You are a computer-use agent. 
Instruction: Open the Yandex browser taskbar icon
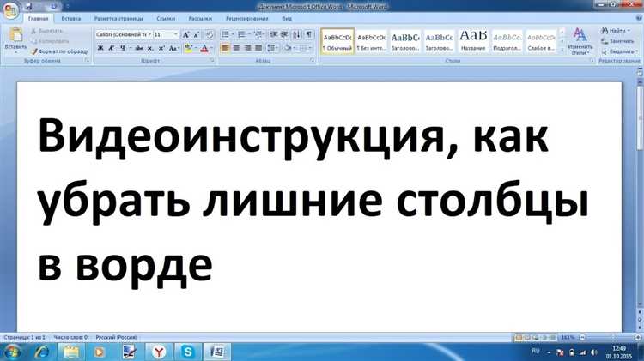(x=159, y=352)
